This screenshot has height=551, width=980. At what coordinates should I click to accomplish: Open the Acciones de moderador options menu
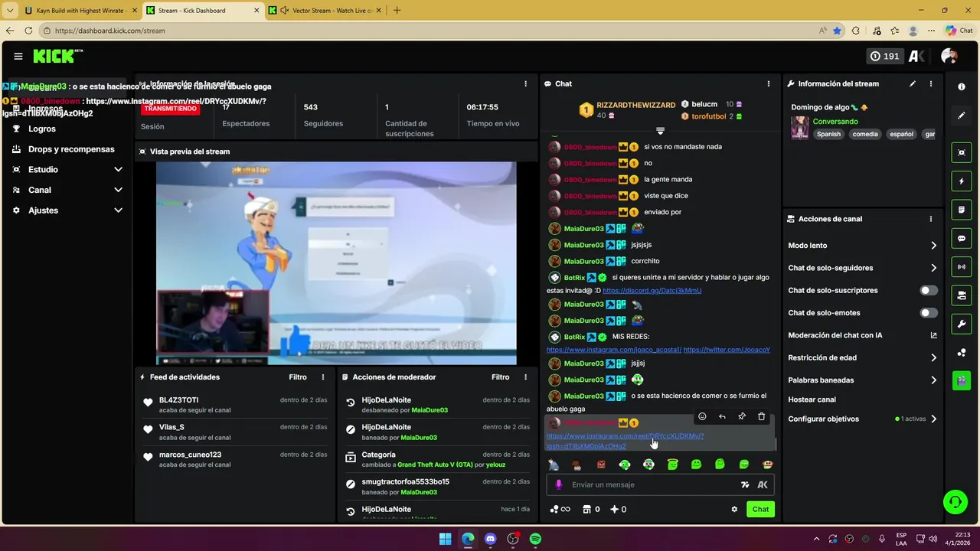(525, 377)
